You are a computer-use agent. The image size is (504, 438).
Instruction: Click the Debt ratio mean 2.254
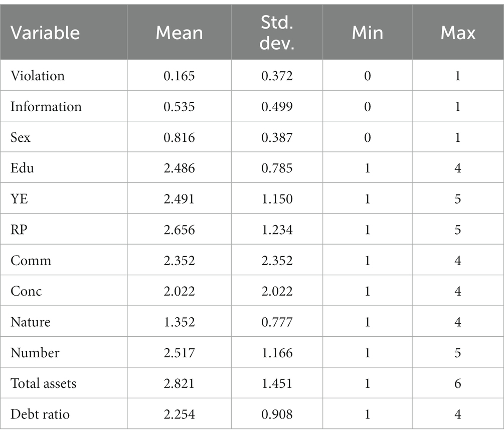click(179, 414)
